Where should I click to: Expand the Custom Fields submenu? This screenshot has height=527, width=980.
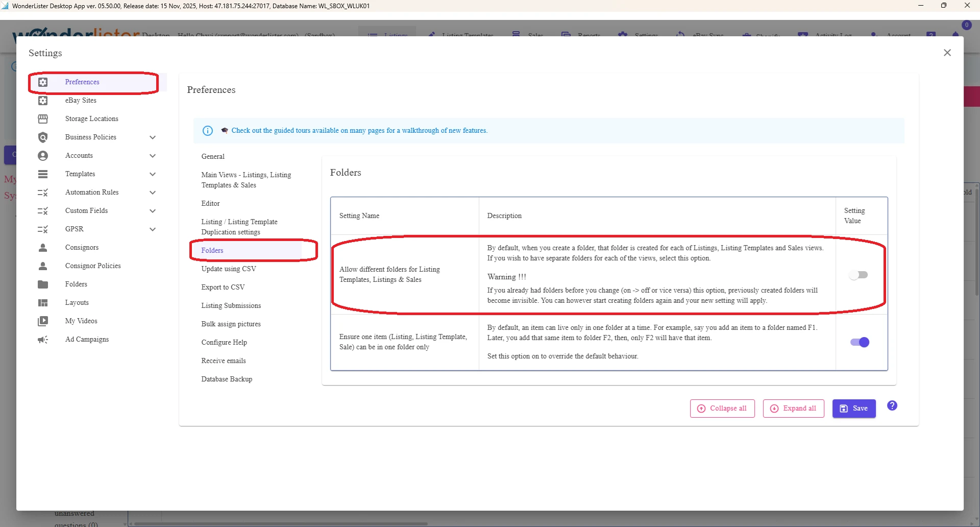(x=152, y=211)
